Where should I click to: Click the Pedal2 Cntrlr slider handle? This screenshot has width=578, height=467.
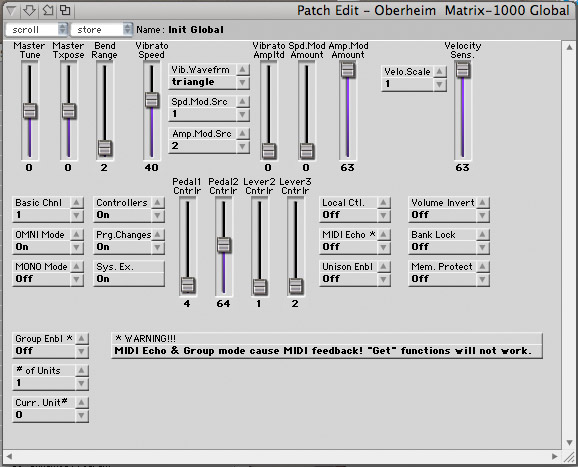tap(224, 245)
